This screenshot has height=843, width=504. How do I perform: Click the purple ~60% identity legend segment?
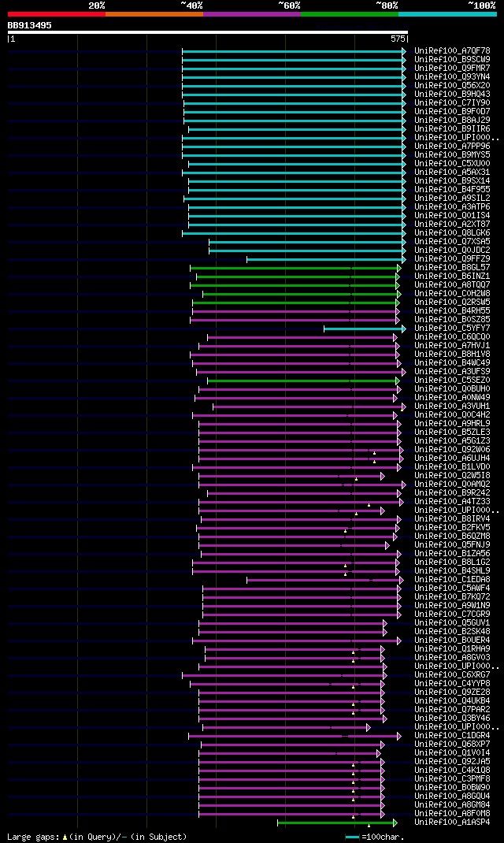coord(252,14)
